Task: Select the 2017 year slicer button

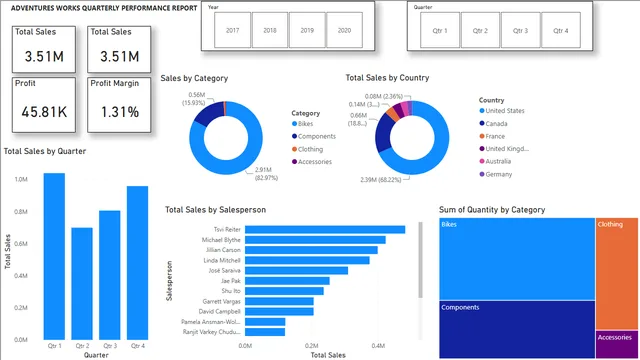Action: pos(232,30)
